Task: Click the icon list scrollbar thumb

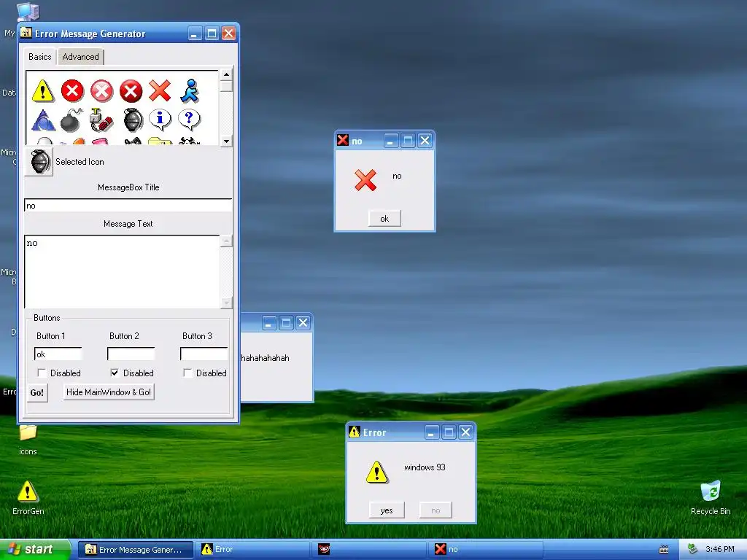Action: pyautogui.click(x=226, y=86)
